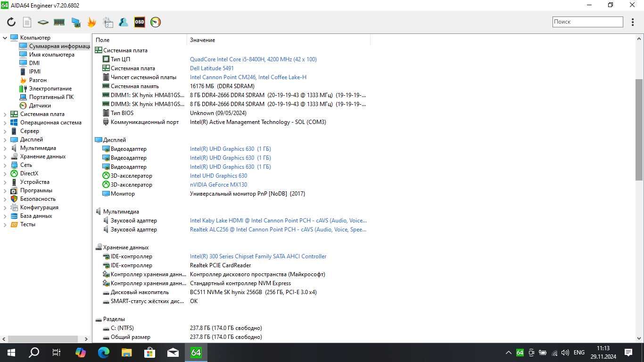Click into the Поиск search field
This screenshot has width=644, height=362.
(x=588, y=22)
